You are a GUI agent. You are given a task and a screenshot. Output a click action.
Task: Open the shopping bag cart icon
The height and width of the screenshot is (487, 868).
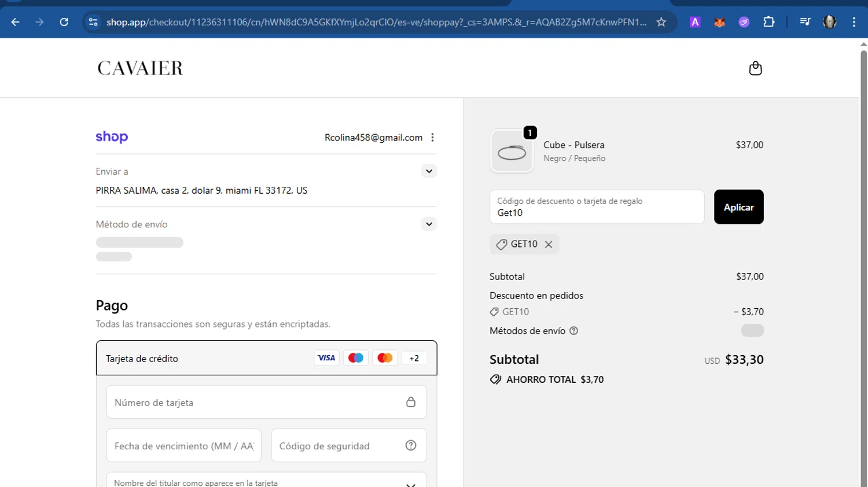[755, 68]
